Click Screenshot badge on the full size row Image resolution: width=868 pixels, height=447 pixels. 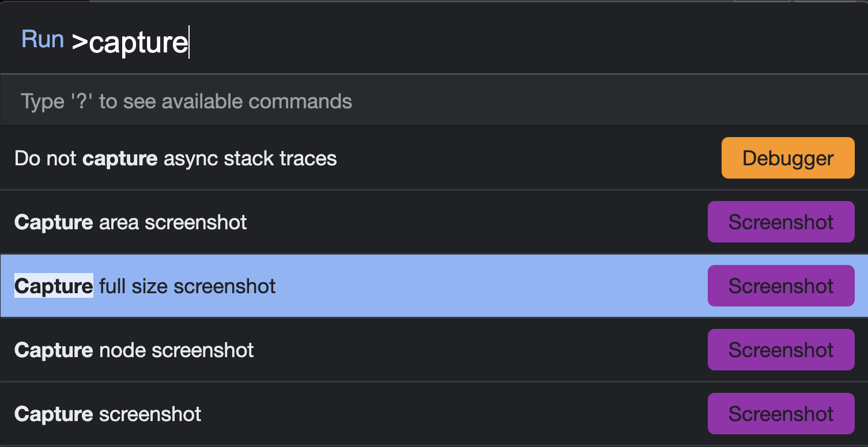pos(780,286)
